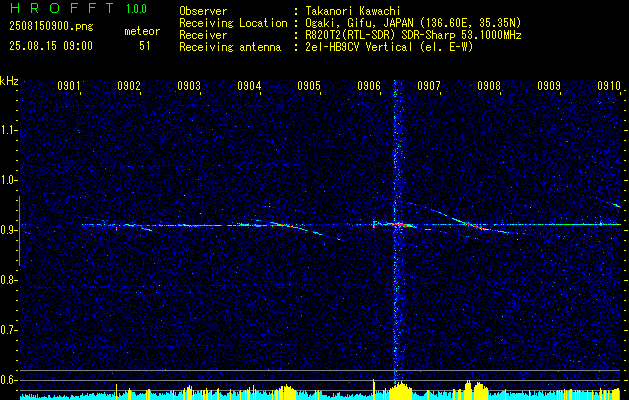Screen dimensions: 629x400
Task: Click the 0.6 kHz axis label
Action: pos(8,380)
